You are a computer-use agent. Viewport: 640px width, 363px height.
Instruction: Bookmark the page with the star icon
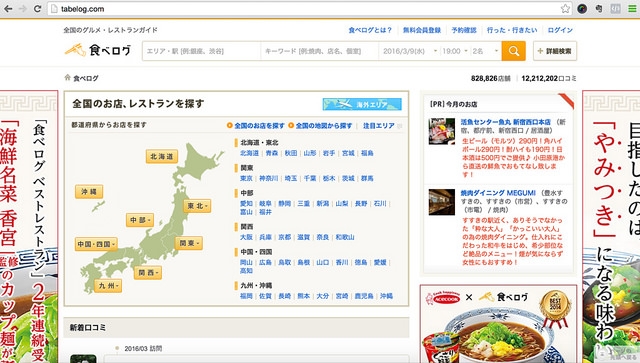pos(565,9)
